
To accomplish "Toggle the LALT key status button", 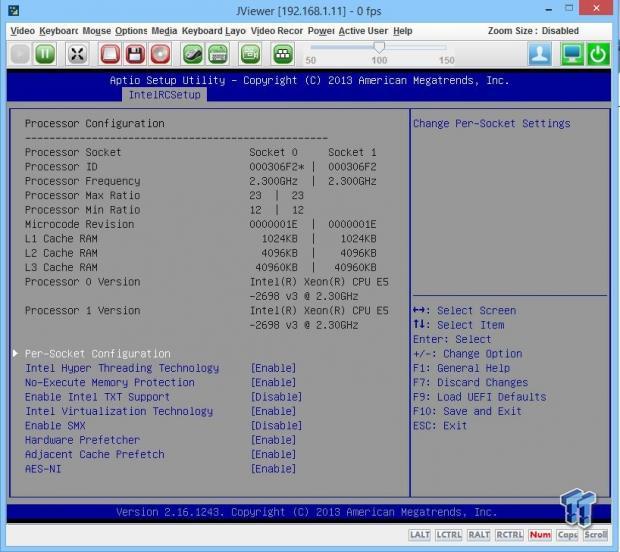I will point(420,535).
